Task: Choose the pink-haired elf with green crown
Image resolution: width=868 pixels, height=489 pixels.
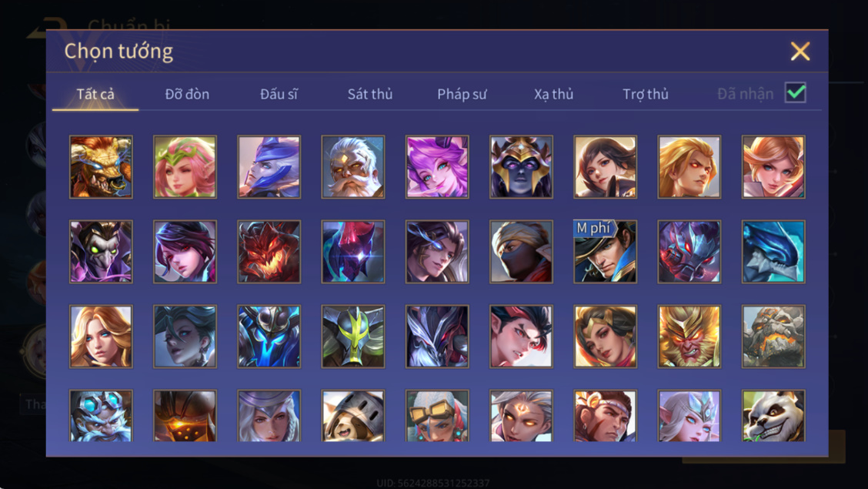Action: tap(185, 166)
